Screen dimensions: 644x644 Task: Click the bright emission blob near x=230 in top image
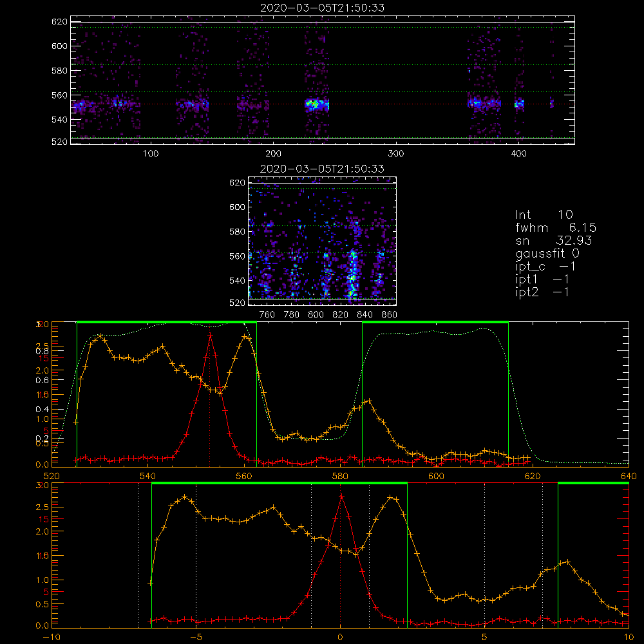coord(316,104)
